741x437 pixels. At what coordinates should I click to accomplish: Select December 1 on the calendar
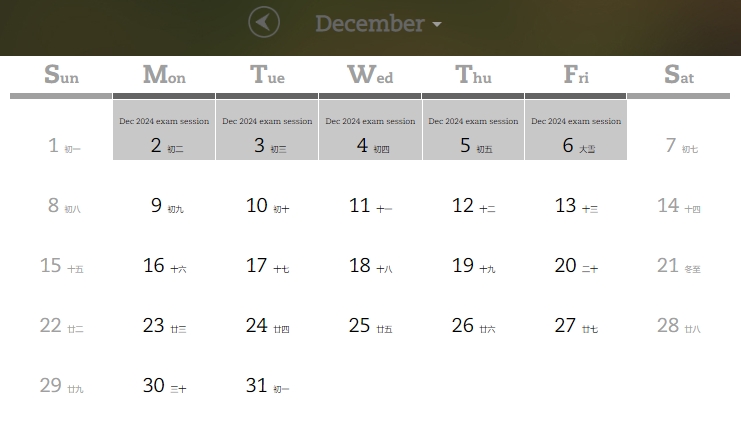[x=62, y=146]
